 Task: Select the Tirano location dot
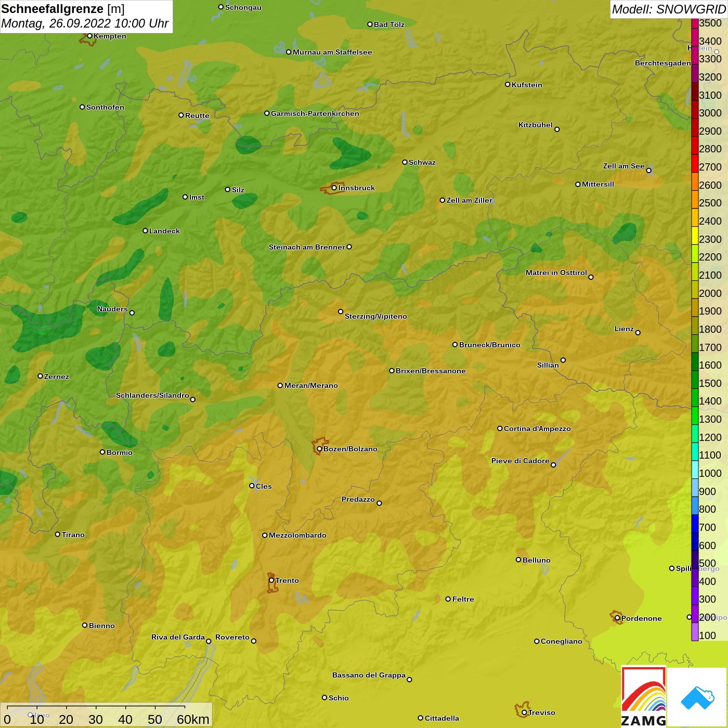point(58,534)
